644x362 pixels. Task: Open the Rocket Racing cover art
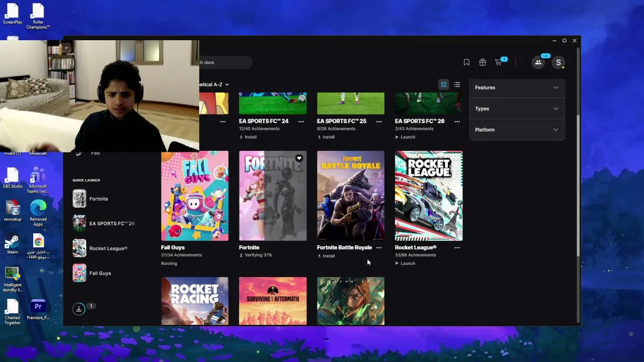click(x=195, y=301)
